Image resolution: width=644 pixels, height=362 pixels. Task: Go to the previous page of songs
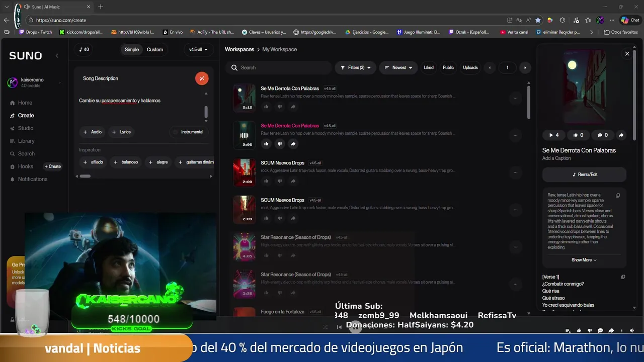[490, 67]
